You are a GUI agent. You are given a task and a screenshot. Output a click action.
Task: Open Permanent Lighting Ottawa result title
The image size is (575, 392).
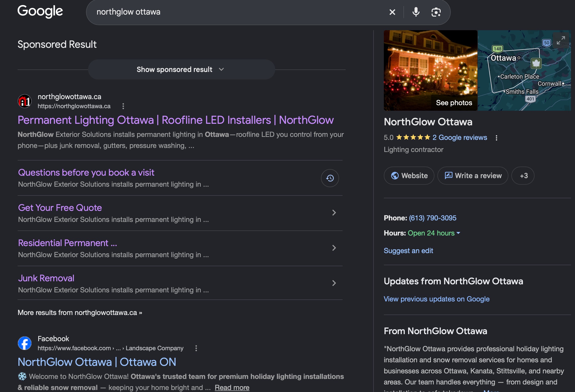coord(176,120)
